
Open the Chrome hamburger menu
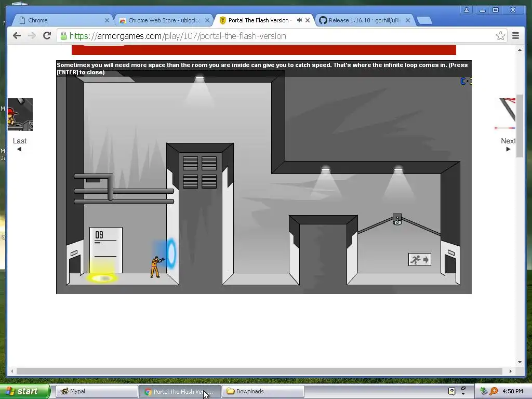(x=515, y=36)
